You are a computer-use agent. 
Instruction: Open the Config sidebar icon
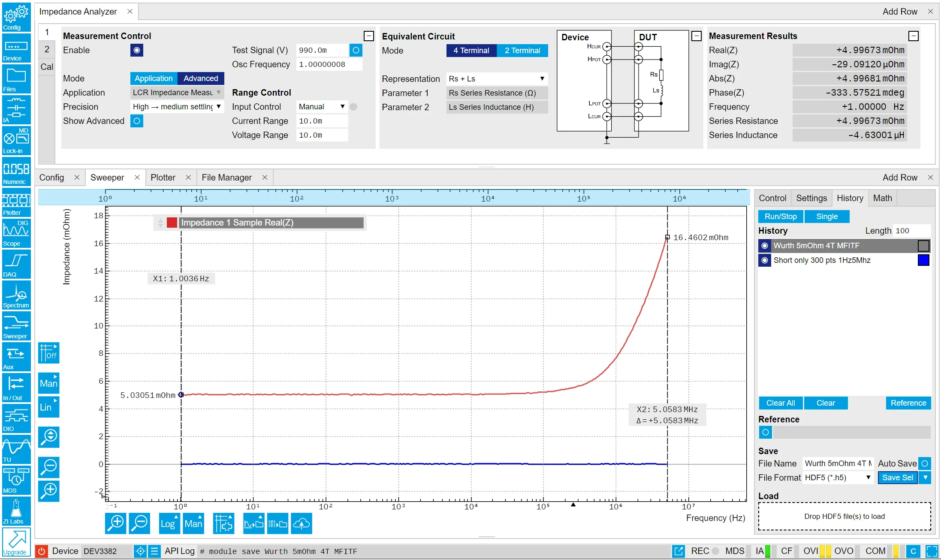[x=16, y=17]
